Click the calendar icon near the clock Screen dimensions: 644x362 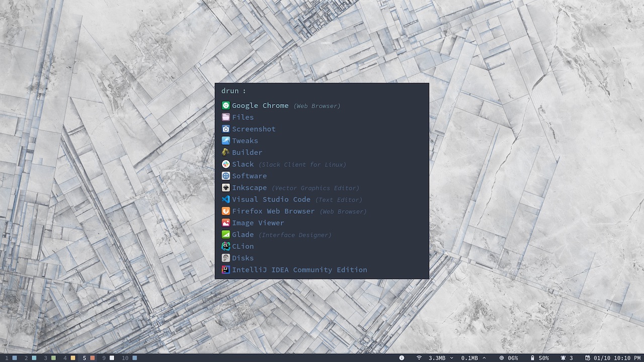click(589, 358)
